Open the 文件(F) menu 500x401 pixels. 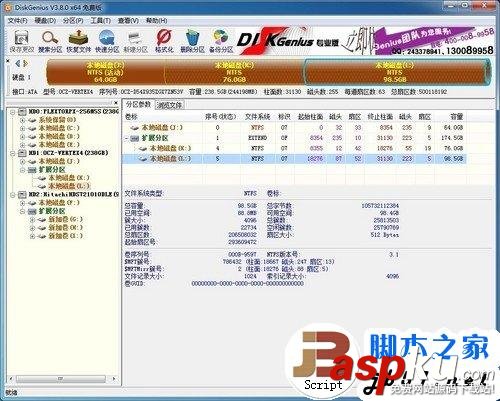[x=17, y=21]
